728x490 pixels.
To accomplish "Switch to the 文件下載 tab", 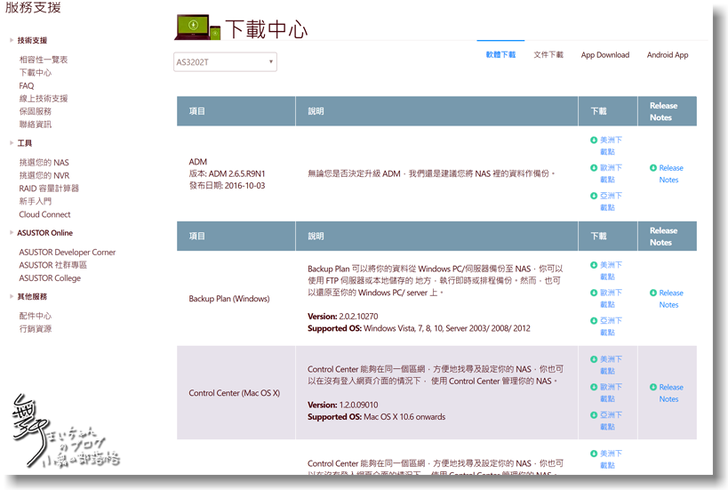I will (x=548, y=55).
